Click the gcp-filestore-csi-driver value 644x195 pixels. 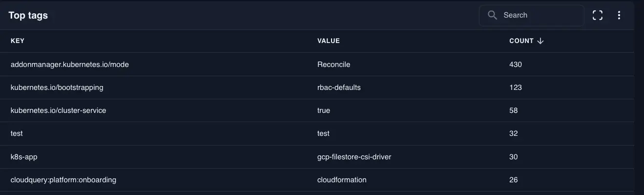point(354,157)
